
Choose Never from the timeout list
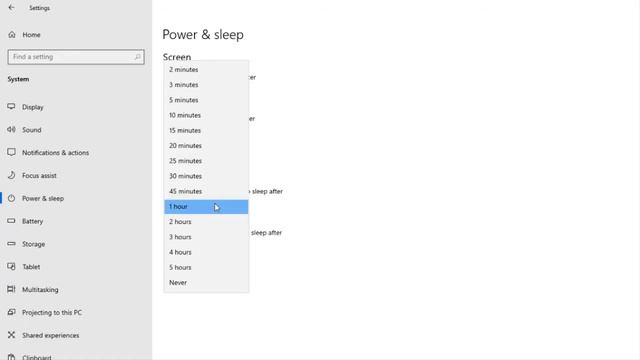point(206,282)
